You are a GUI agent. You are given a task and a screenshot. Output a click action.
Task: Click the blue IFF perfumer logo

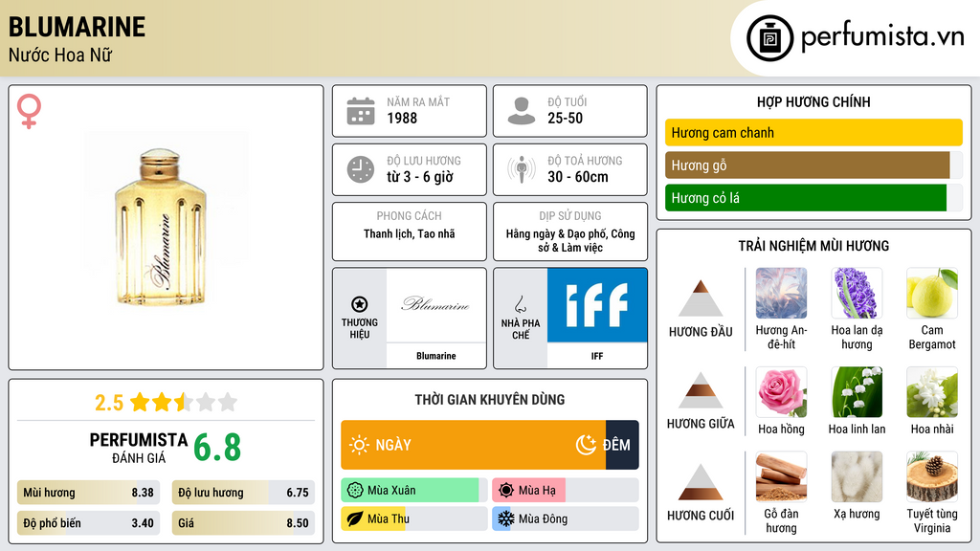[x=597, y=305]
